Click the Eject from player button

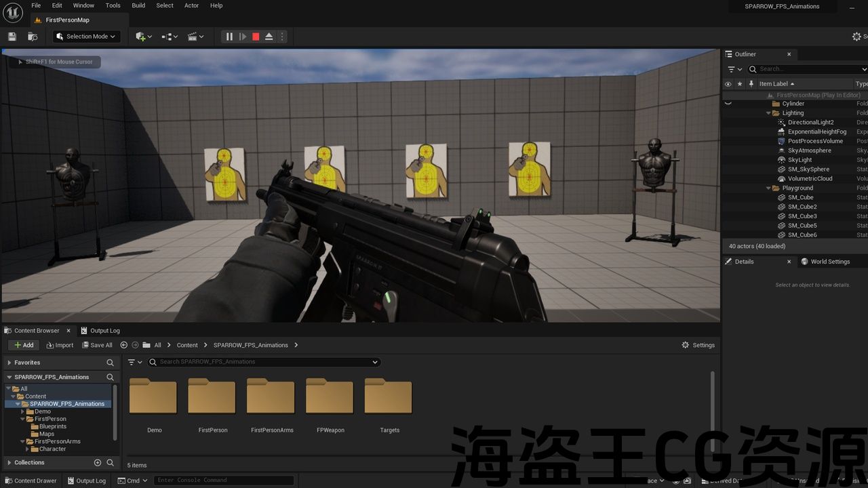tap(269, 37)
